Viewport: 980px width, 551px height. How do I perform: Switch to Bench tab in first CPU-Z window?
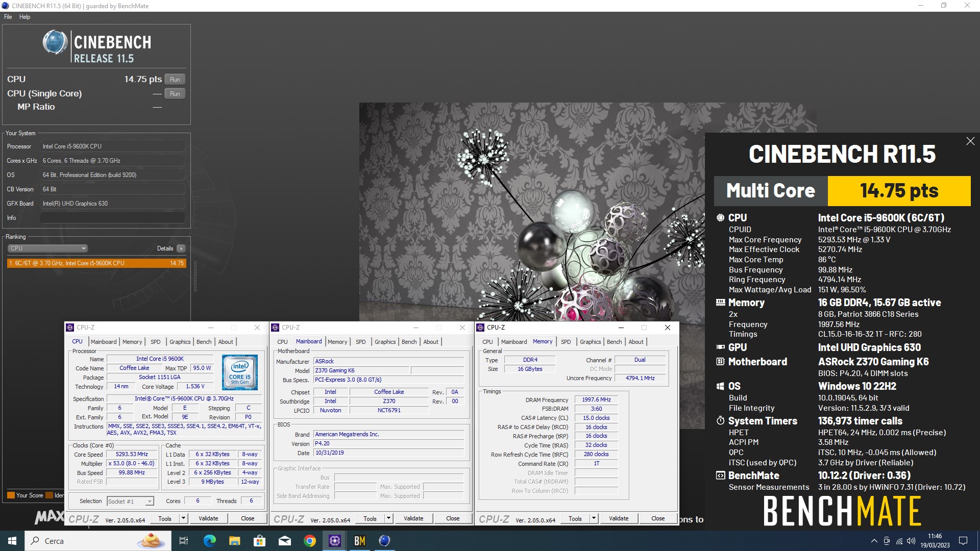pyautogui.click(x=204, y=342)
